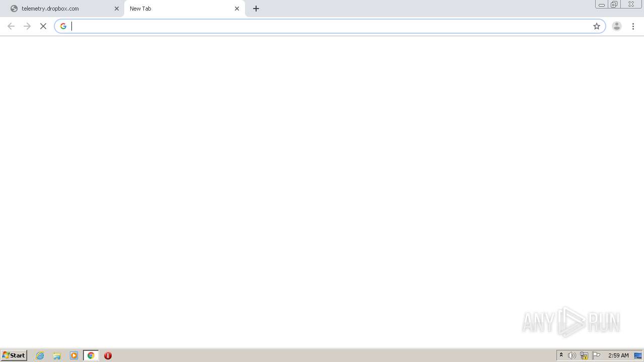The width and height of the screenshot is (644, 362).
Task: Open the Windows Start menu
Action: tap(14, 355)
